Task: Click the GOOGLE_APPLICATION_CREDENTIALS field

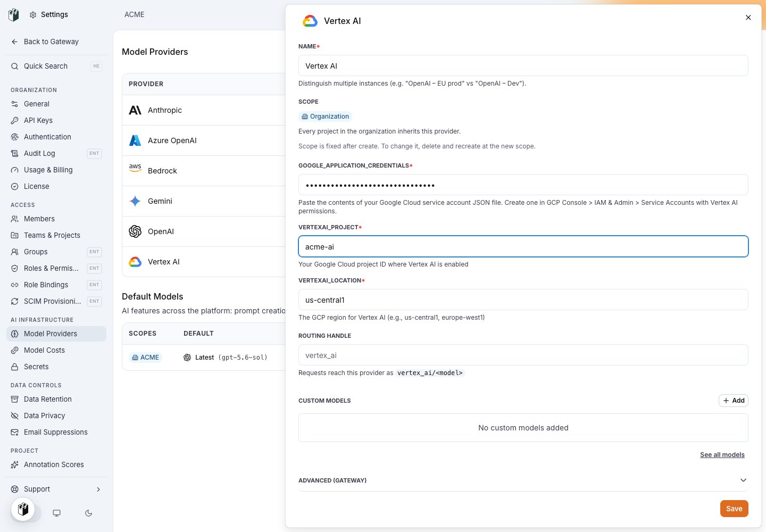Action: coord(523,185)
